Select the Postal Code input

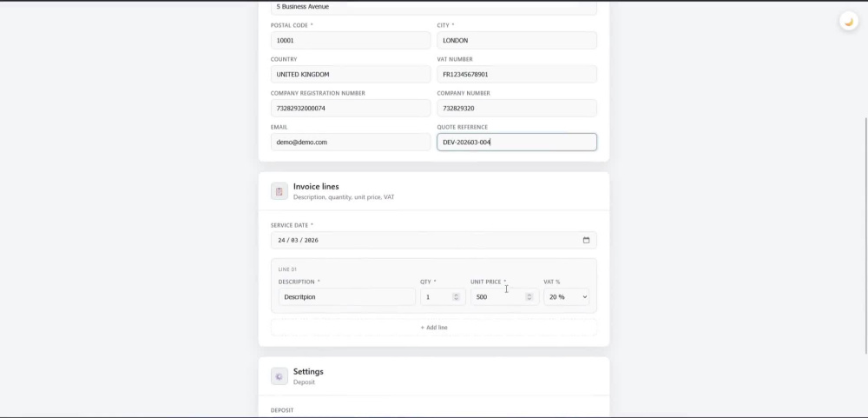click(x=351, y=41)
